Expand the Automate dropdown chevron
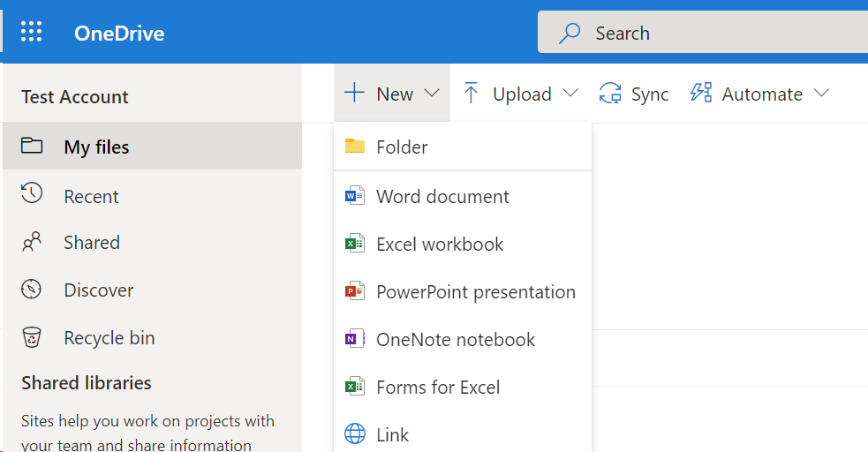868x452 pixels. (821, 93)
